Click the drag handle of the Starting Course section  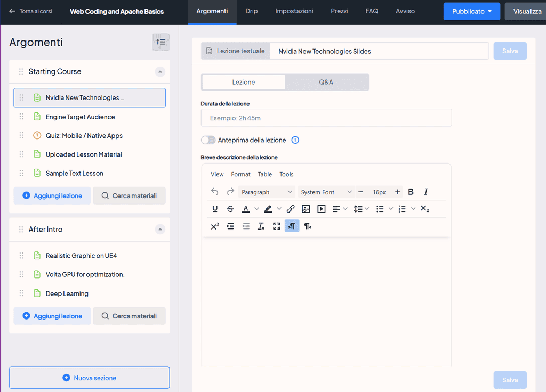21,71
